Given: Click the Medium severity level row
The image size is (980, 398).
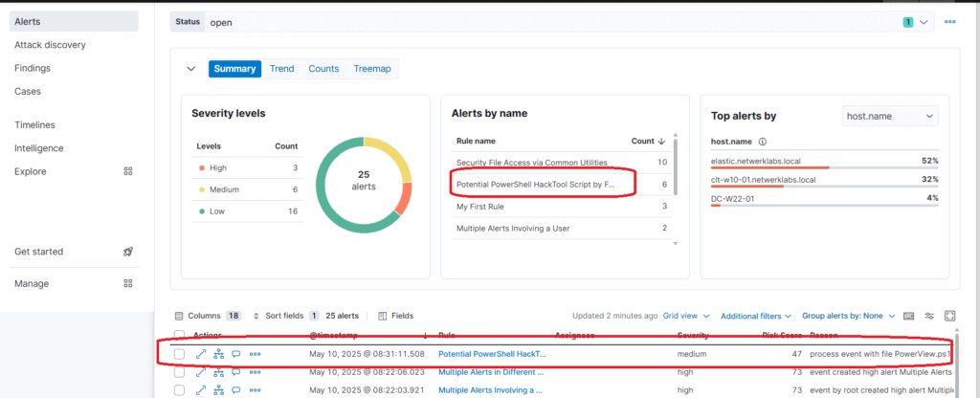Looking at the screenshot, I should 247,189.
